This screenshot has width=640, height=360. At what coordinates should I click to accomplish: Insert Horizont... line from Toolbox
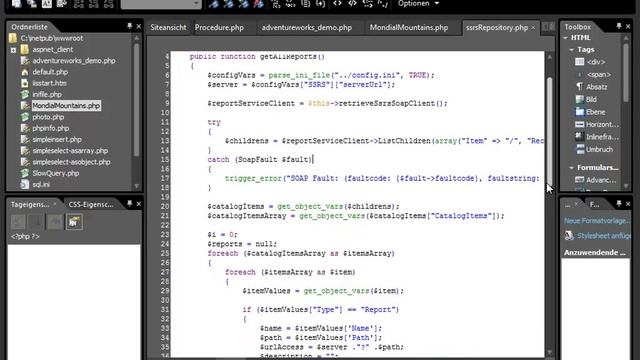pyautogui.click(x=602, y=124)
